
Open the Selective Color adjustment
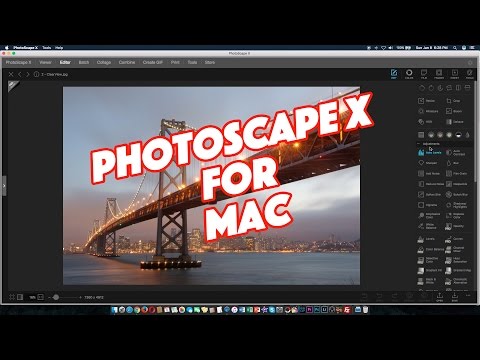pyautogui.click(x=428, y=260)
